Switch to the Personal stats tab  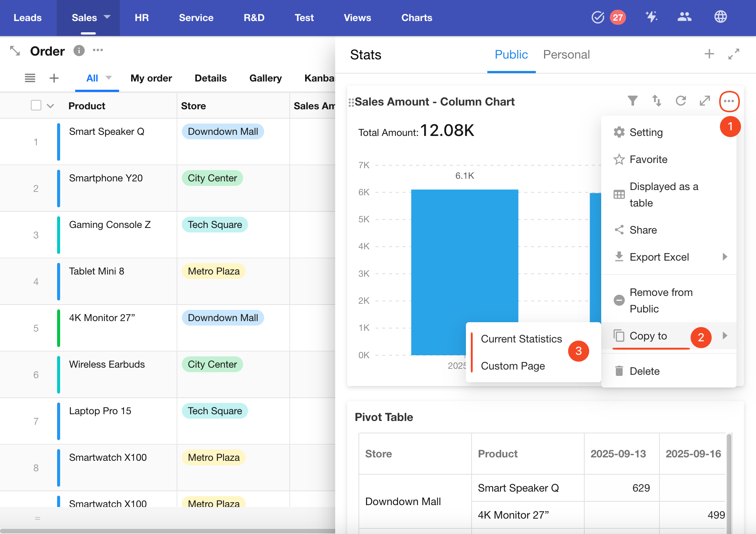point(566,54)
